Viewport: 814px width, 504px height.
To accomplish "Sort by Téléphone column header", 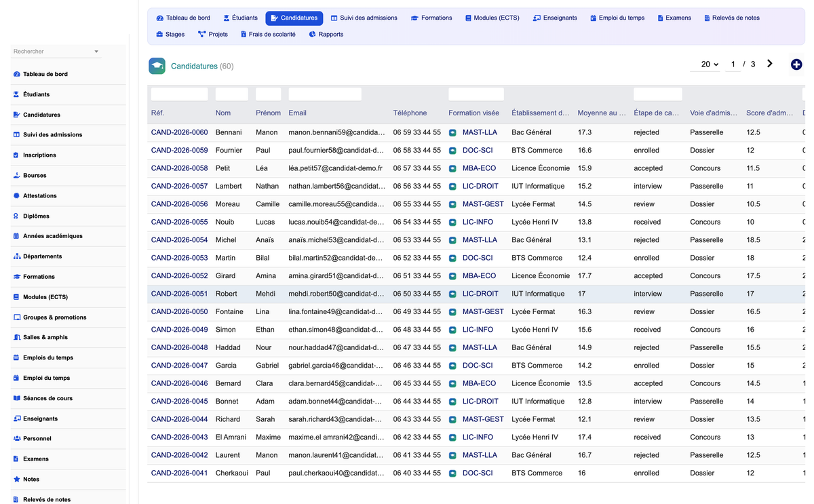I will [x=410, y=113].
